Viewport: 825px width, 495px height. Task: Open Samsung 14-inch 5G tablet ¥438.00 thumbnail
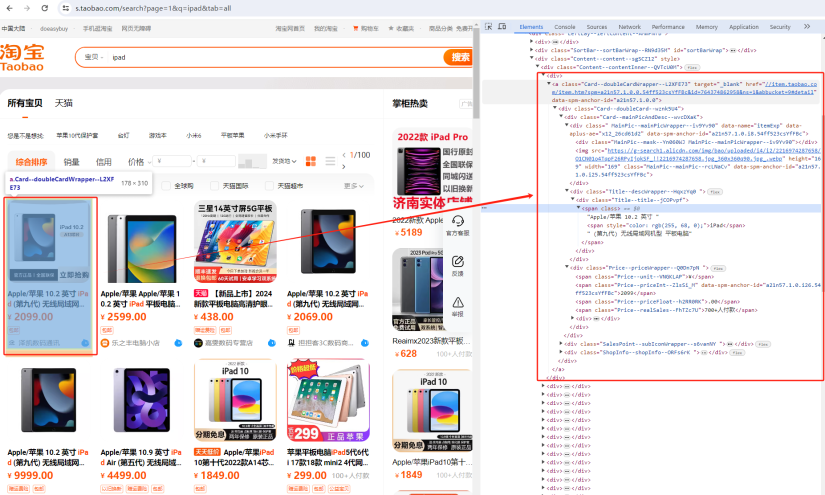[x=235, y=241]
